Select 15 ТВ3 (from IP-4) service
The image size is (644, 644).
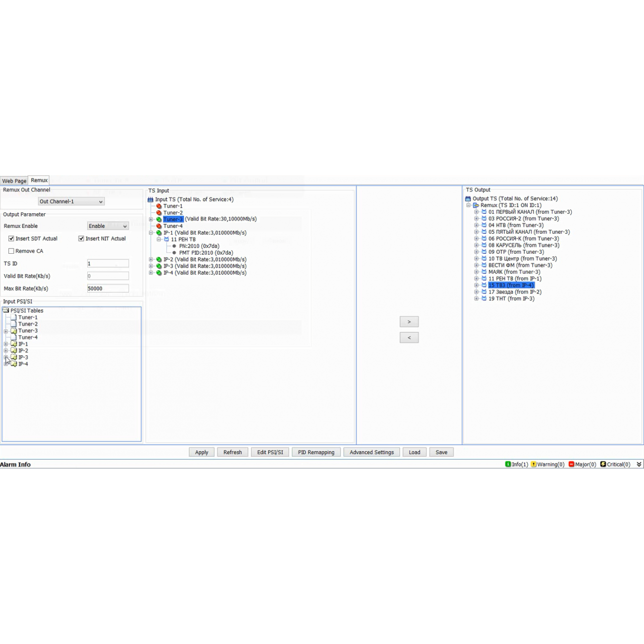511,285
